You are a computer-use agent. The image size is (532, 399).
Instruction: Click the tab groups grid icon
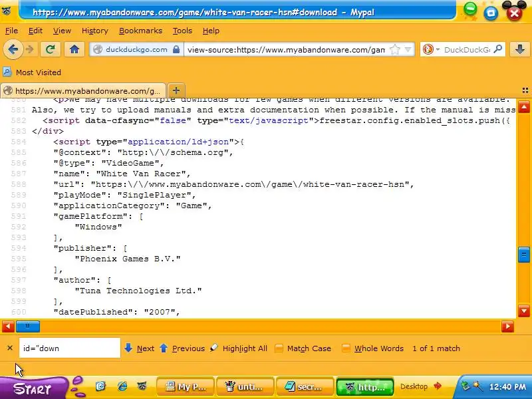click(525, 90)
